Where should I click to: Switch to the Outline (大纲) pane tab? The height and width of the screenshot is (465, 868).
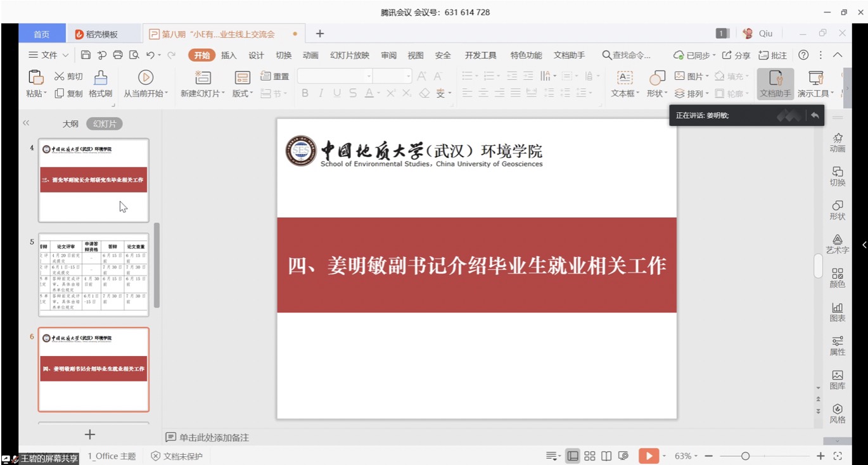click(x=70, y=124)
